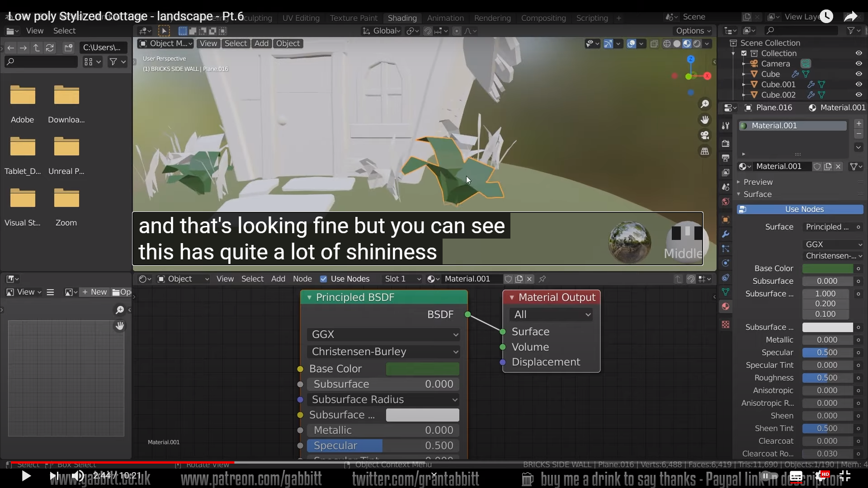Switch to orthographic grid view icon
This screenshot has width=868, height=488.
click(x=704, y=151)
